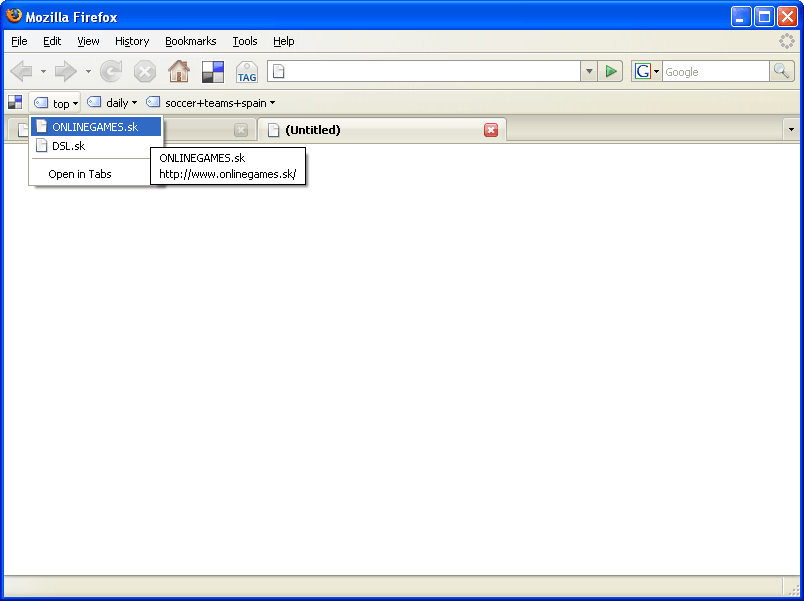This screenshot has width=804, height=601.
Task: Go to the Home page
Action: 179,71
